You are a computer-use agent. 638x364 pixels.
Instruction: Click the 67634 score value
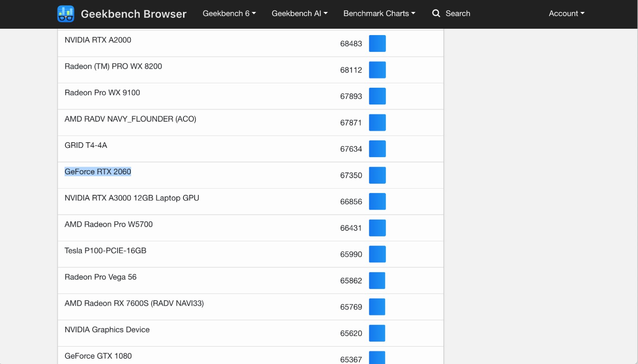(351, 149)
